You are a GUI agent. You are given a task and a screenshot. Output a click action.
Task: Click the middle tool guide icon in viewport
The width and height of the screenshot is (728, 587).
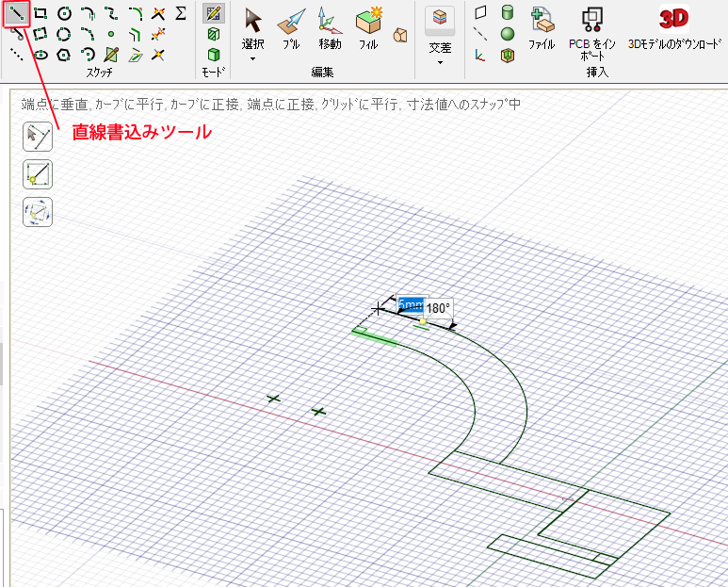click(x=38, y=174)
